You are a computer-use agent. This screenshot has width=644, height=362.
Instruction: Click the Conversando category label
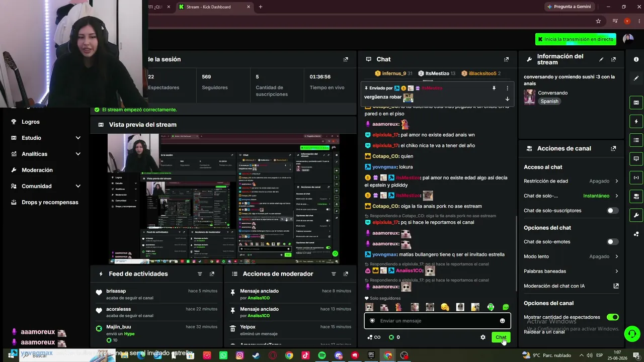coord(552,93)
